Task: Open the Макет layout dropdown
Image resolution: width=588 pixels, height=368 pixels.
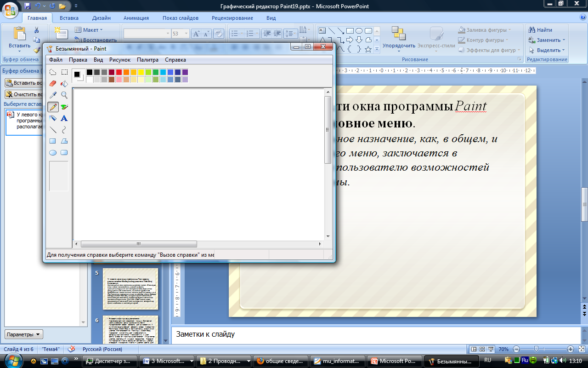Action: click(89, 30)
